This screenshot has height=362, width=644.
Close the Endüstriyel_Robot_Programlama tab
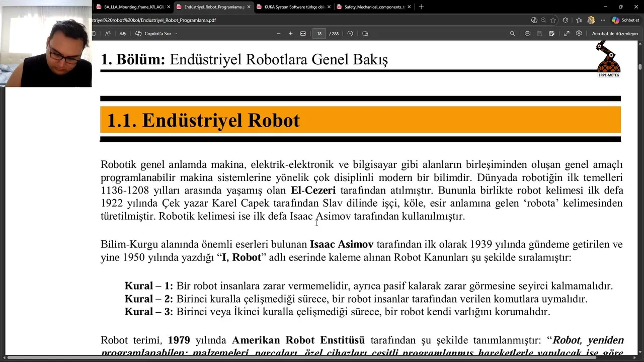pyautogui.click(x=249, y=7)
